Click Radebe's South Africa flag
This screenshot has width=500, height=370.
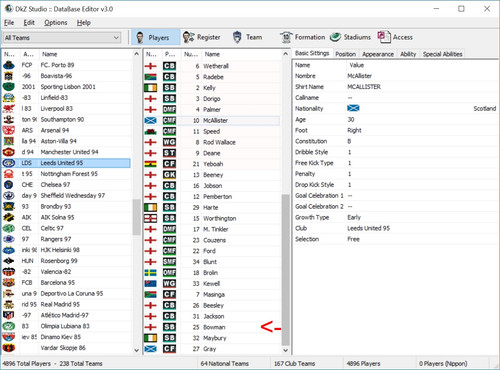[151, 77]
